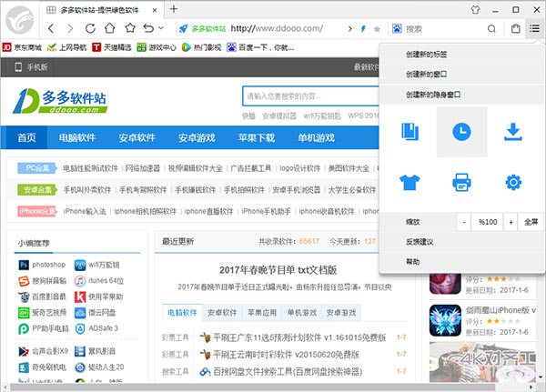
Task: Click the 多多软件站 site logo
Action: (60, 101)
